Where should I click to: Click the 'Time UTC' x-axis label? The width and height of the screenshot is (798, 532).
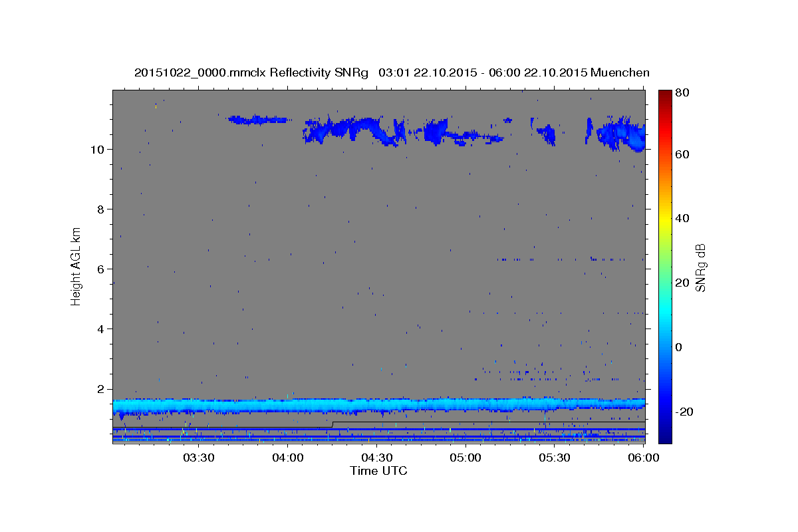point(378,471)
